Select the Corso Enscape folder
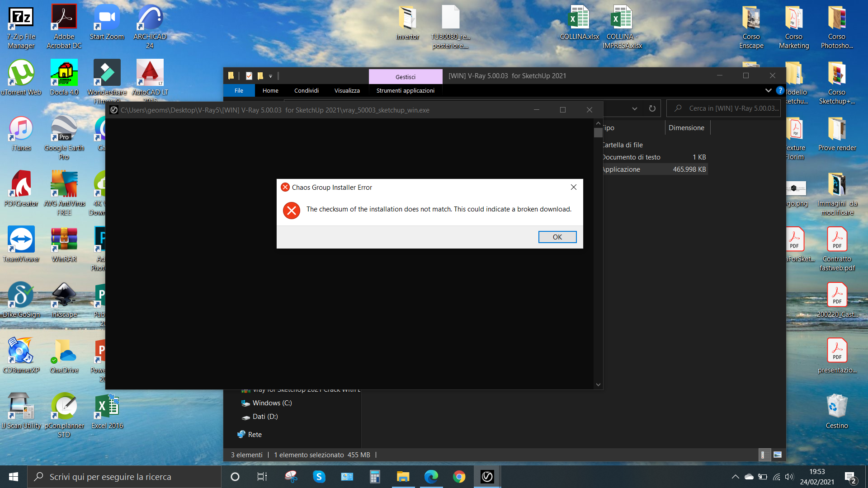 [x=751, y=27]
